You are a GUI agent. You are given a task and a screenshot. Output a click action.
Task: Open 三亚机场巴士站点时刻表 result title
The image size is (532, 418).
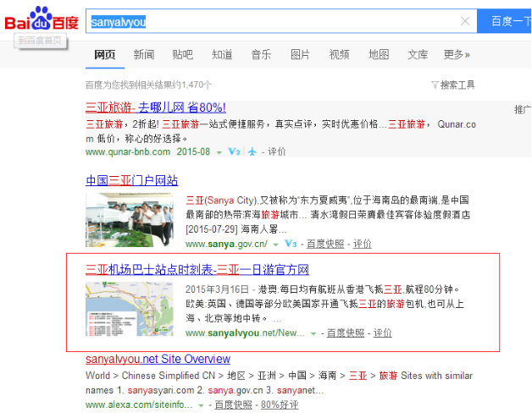pyautogui.click(x=197, y=270)
